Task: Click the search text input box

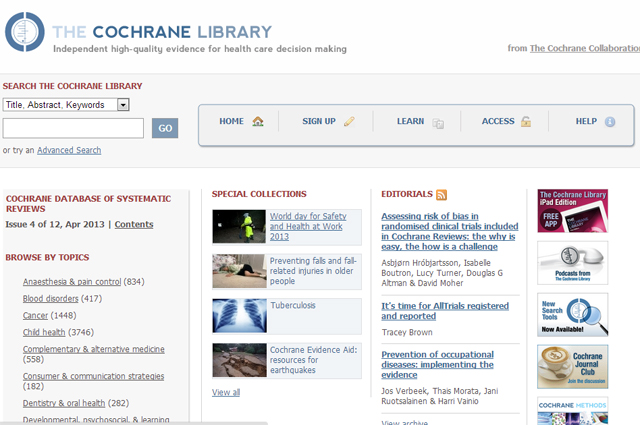Action: point(73,128)
